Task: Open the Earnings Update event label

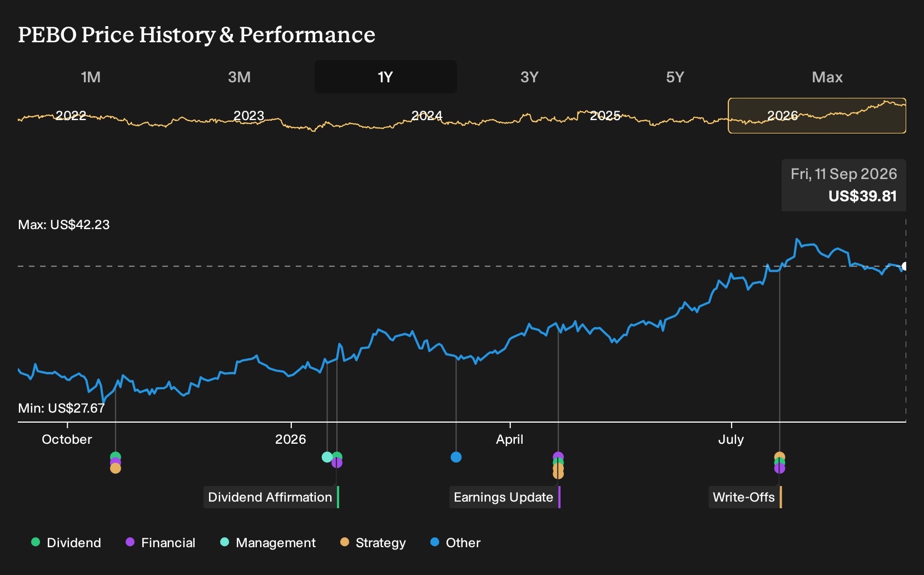Action: (505, 497)
